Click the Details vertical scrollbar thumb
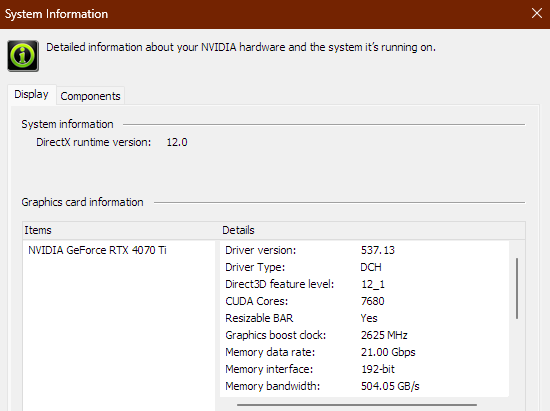The image size is (550, 411). point(517,288)
